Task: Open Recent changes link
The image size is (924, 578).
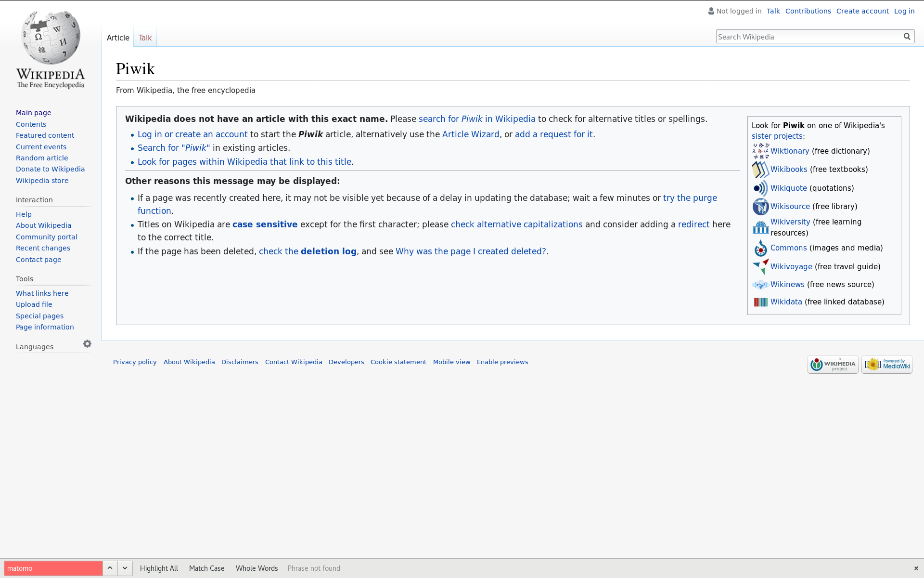Action: (43, 248)
